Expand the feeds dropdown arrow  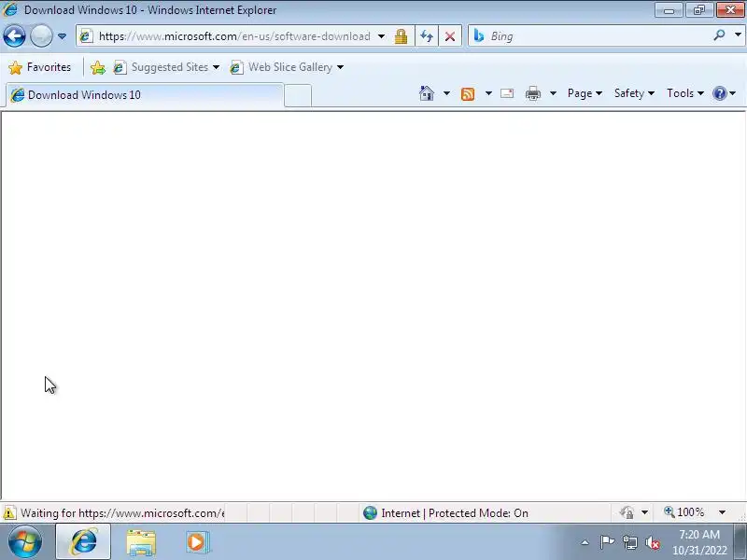488,93
